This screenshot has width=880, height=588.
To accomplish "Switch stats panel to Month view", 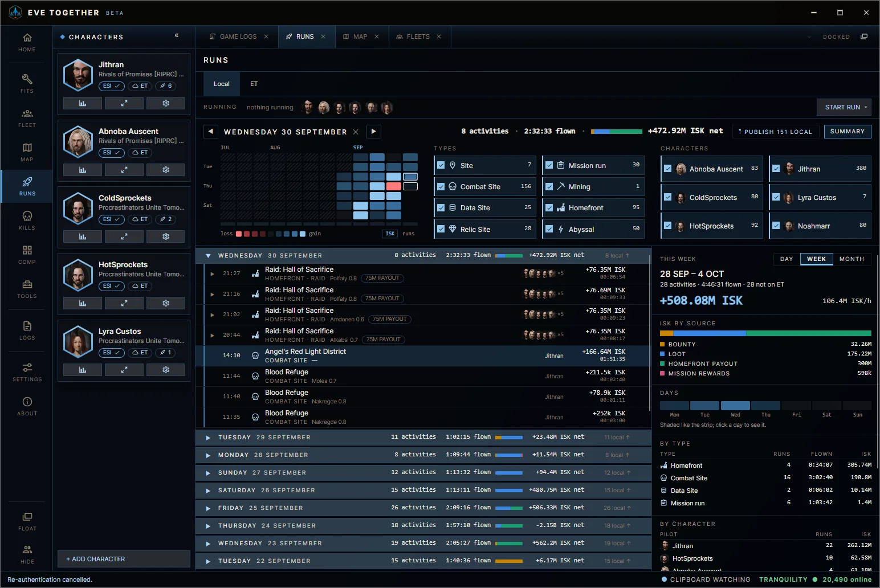I will (852, 259).
